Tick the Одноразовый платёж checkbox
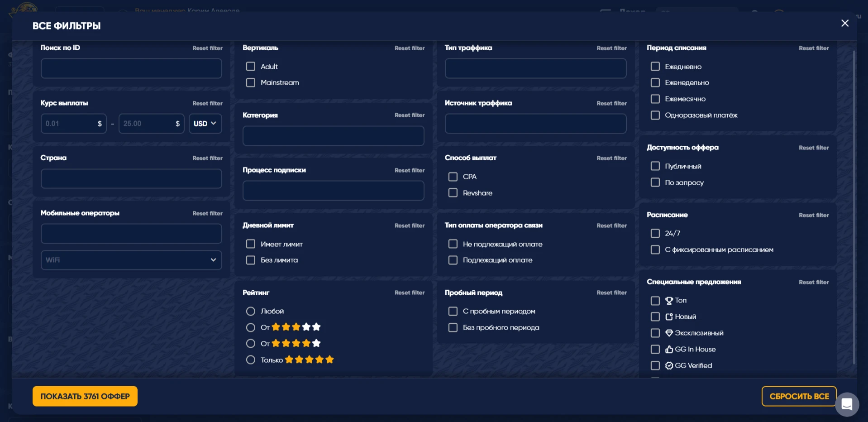The height and width of the screenshot is (422, 868). 655,115
